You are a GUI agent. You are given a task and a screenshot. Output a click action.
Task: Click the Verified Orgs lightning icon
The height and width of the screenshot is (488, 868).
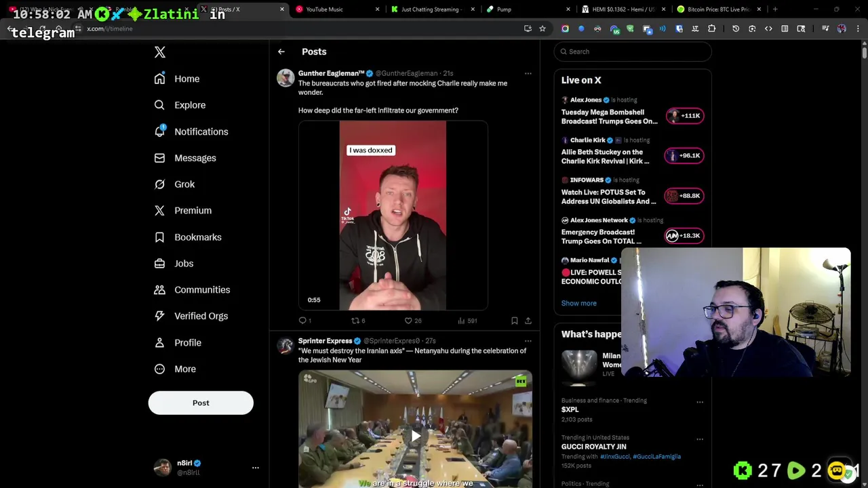159,316
